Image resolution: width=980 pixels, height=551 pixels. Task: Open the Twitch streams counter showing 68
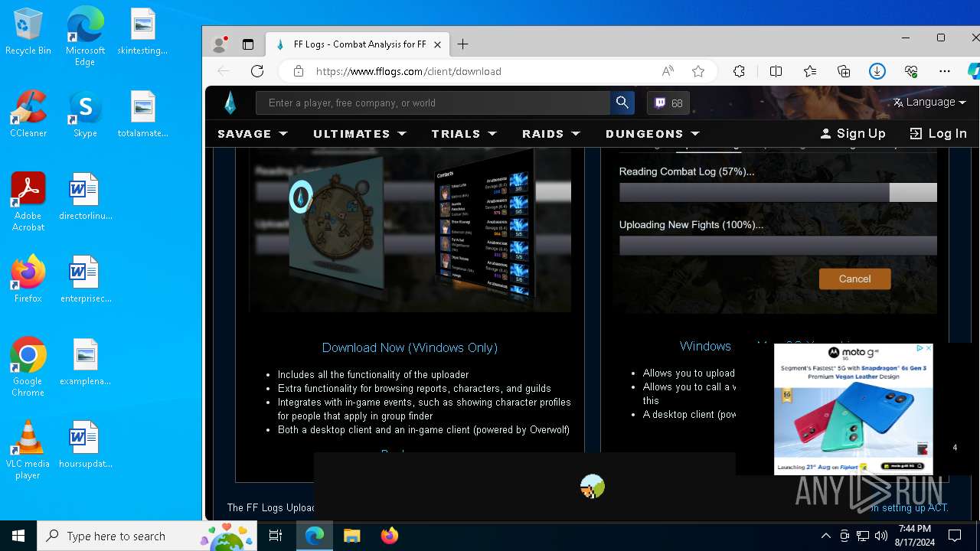[668, 103]
